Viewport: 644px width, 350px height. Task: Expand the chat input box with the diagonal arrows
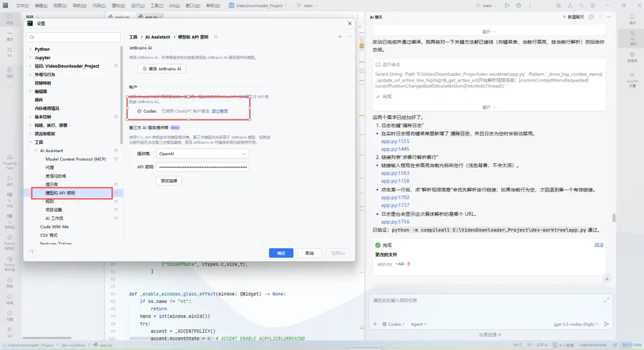coord(606,301)
